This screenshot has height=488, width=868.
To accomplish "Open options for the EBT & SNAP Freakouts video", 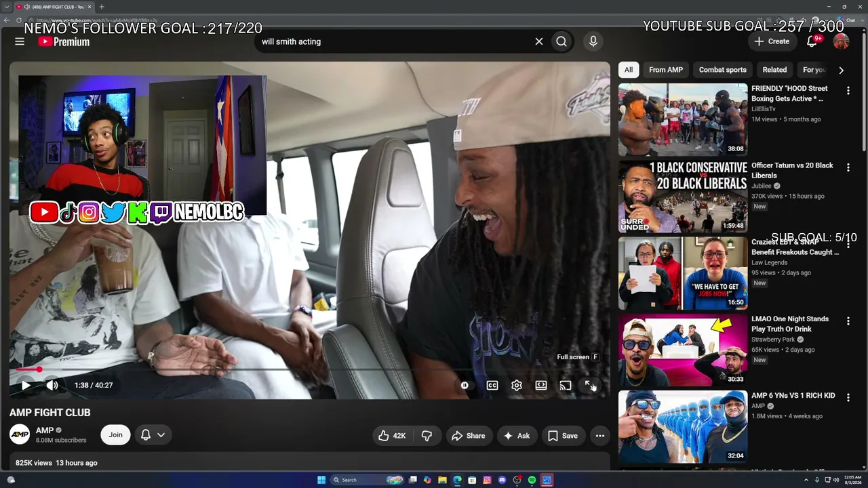I will click(848, 244).
